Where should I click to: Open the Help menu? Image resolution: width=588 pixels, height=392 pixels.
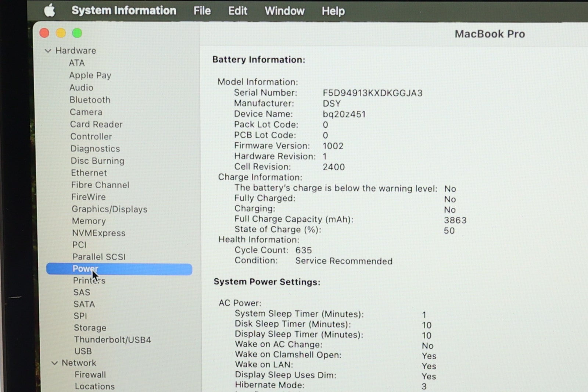[x=333, y=11]
